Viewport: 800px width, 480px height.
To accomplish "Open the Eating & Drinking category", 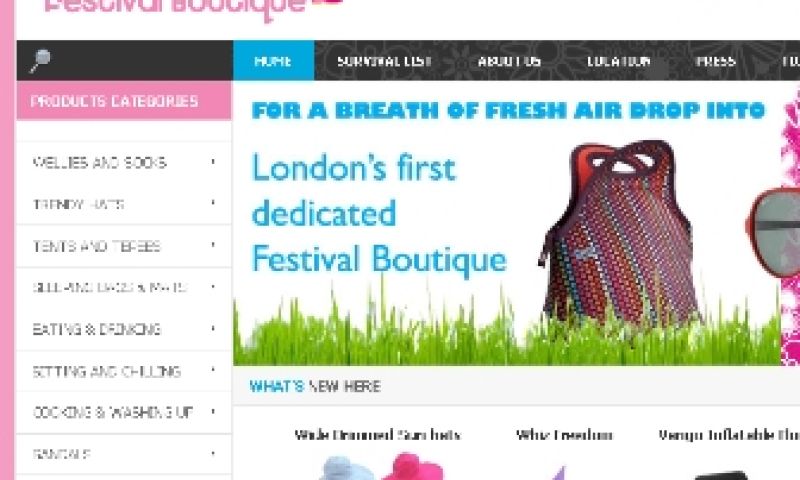I will coord(97,329).
